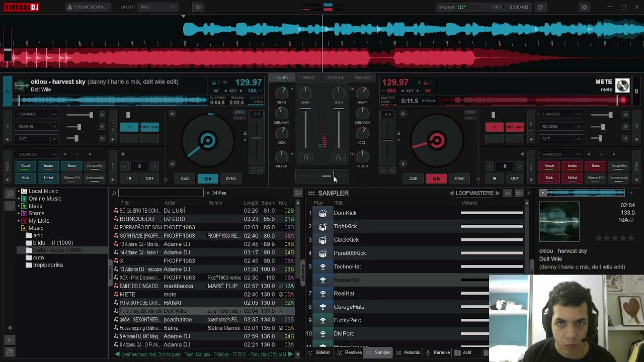Click previous sample bank arrow
The image size is (644, 362).
pos(451,193)
